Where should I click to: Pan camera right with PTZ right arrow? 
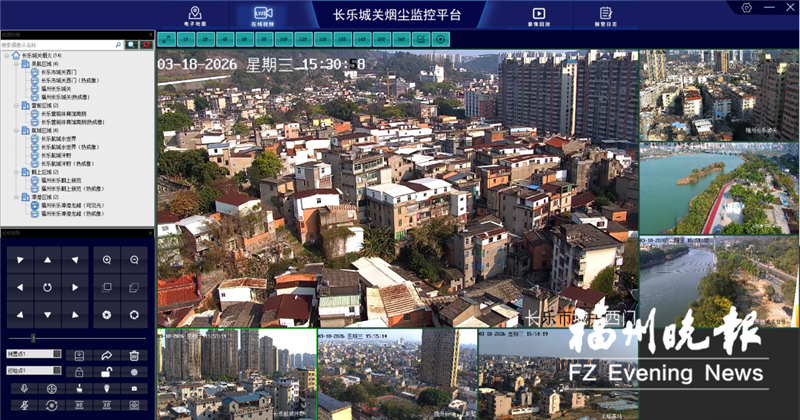(x=75, y=288)
